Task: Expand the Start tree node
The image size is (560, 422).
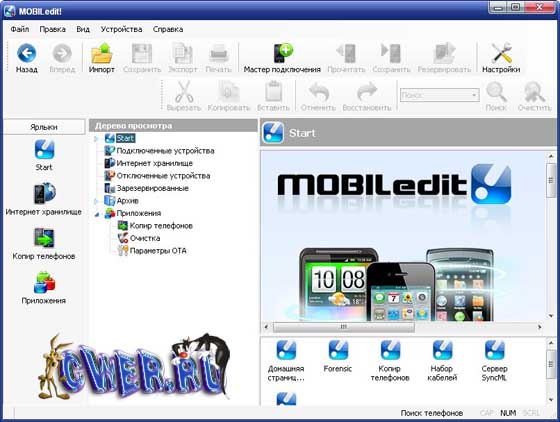Action: point(96,139)
